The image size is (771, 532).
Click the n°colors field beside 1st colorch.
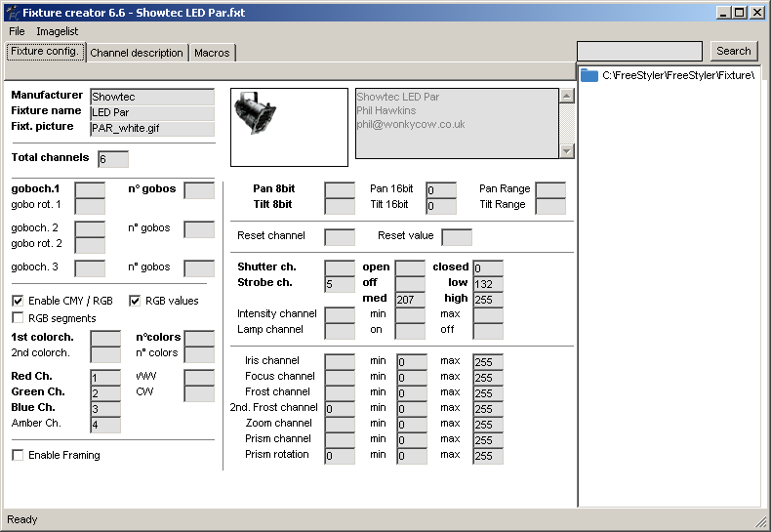pyautogui.click(x=200, y=339)
